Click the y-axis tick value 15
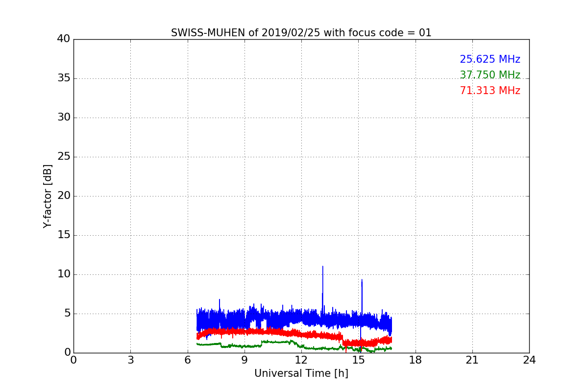The image size is (588, 392). (x=64, y=235)
